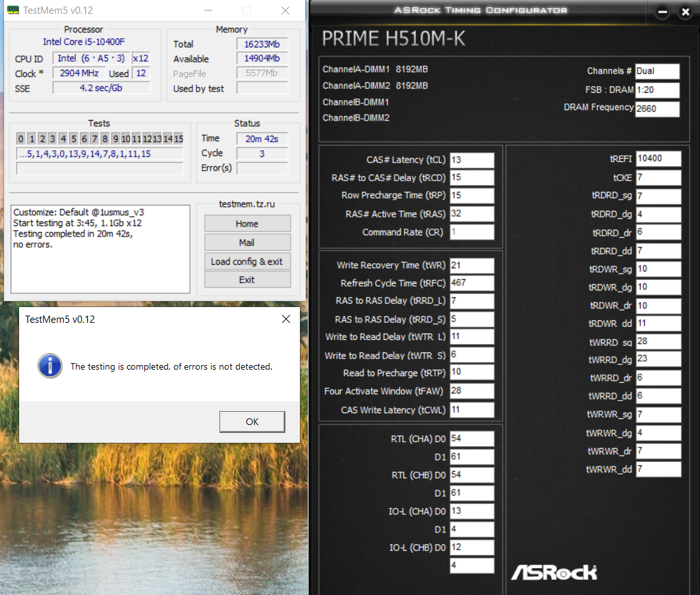This screenshot has height=595, width=700.
Task: Click the IO-L (CHB) D0 field
Action: tap(472, 547)
